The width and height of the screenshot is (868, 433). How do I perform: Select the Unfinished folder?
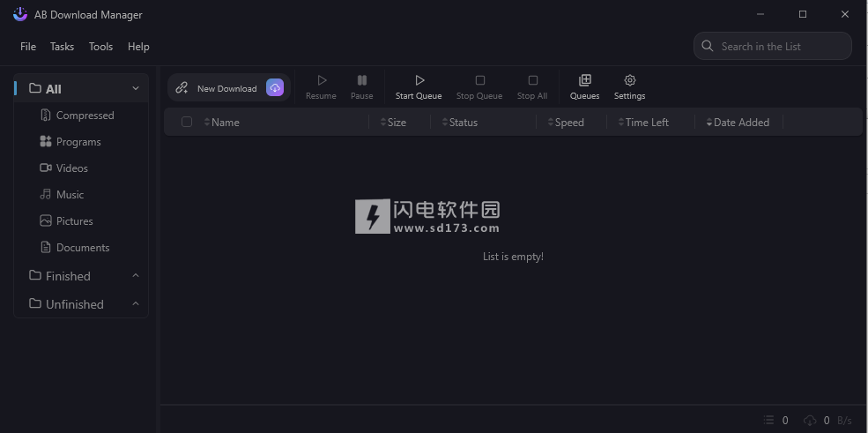coord(81,304)
